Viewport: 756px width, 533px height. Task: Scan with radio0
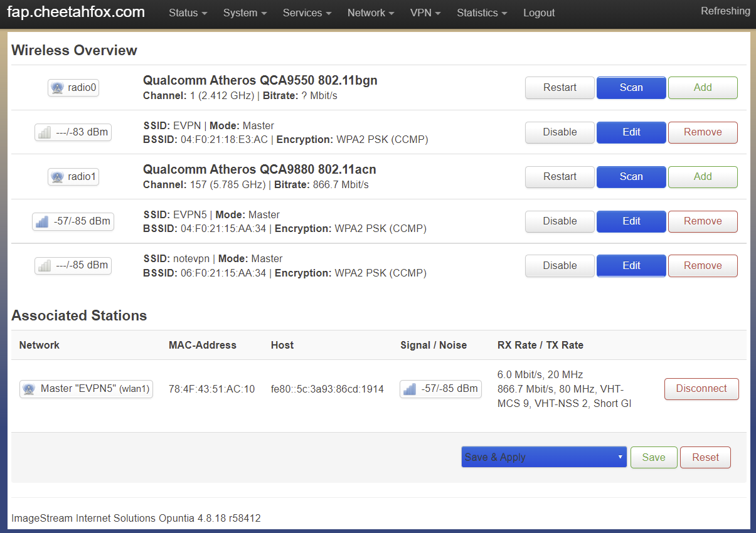pos(631,88)
